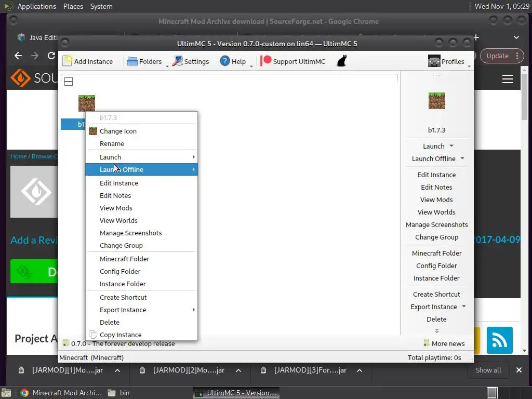The image size is (532, 399).
Task: Click the blue RSS feed icon
Action: click(x=499, y=340)
